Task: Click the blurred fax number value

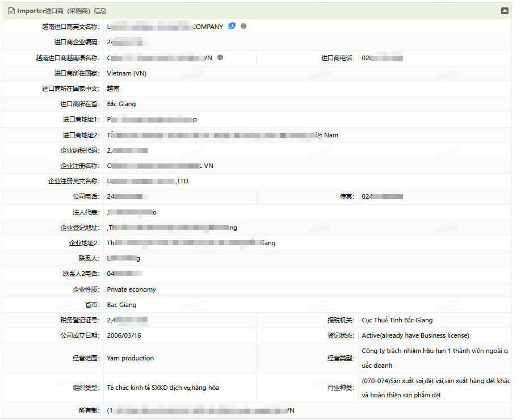Action: coord(382,196)
